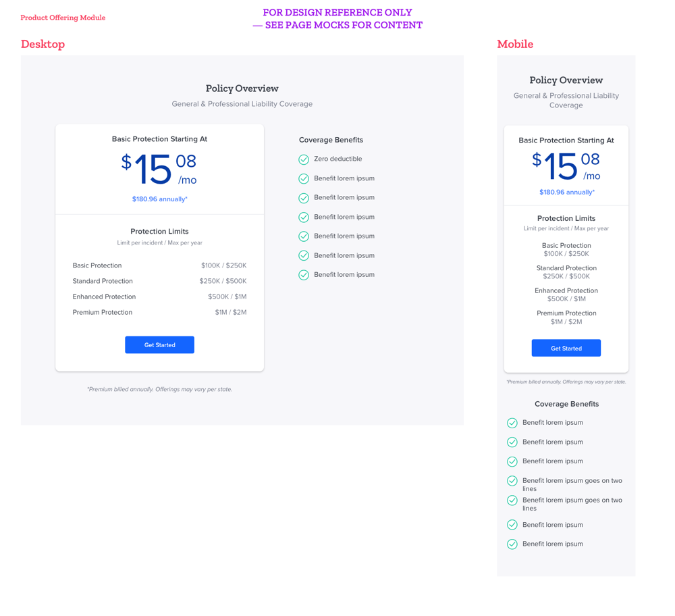The image size is (675, 616).
Task: Select the desktop Enhanced Protection row
Action: click(x=159, y=297)
